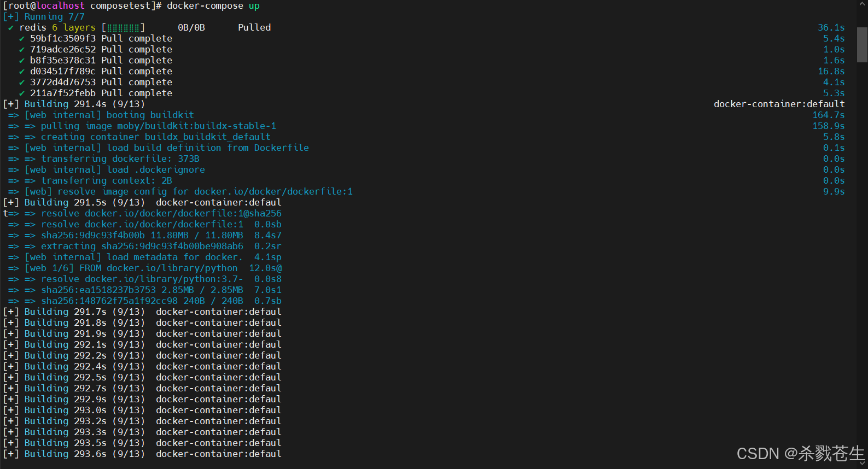The width and height of the screenshot is (868, 469).
Task: Click the 'Building 292.5s (9/13)' line
Action: (142, 377)
